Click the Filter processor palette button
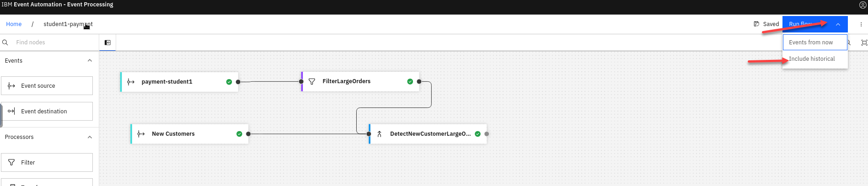Screen dimensions: 868x186 coord(47,163)
